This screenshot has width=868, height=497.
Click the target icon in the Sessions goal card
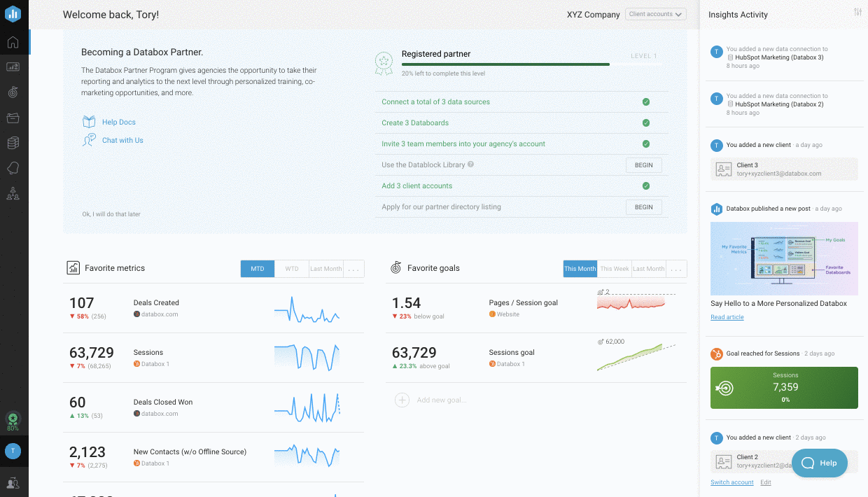tap(726, 388)
